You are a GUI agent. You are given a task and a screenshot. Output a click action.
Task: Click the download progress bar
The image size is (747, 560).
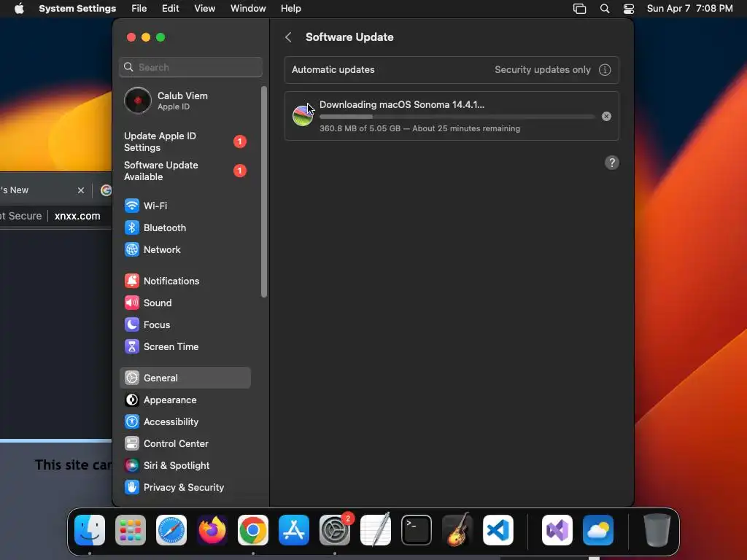(x=457, y=117)
